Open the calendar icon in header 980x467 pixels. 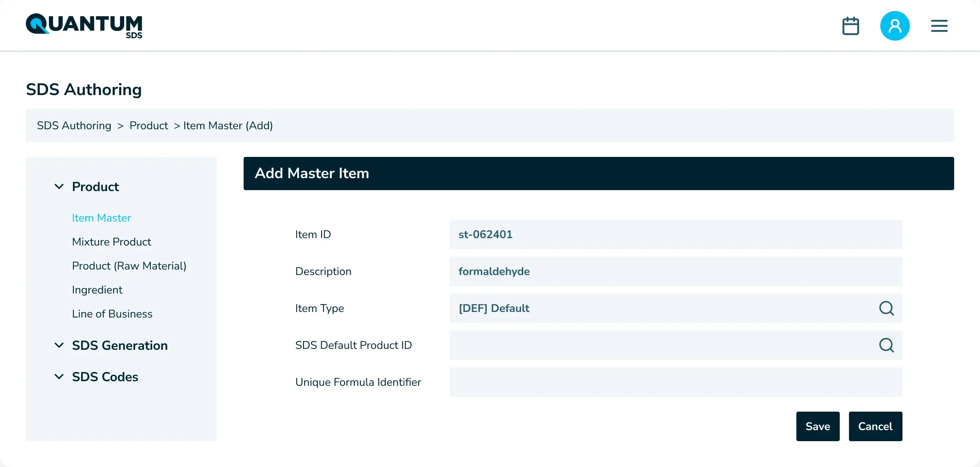pos(850,26)
